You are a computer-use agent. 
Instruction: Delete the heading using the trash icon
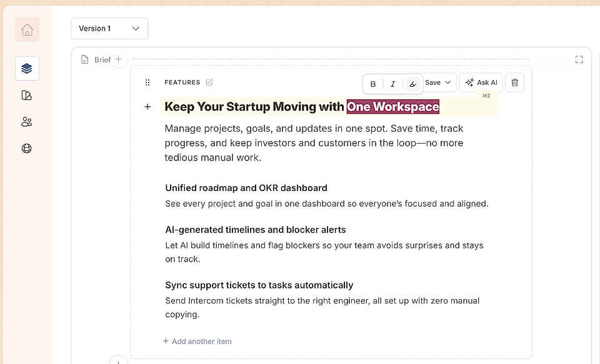point(514,82)
